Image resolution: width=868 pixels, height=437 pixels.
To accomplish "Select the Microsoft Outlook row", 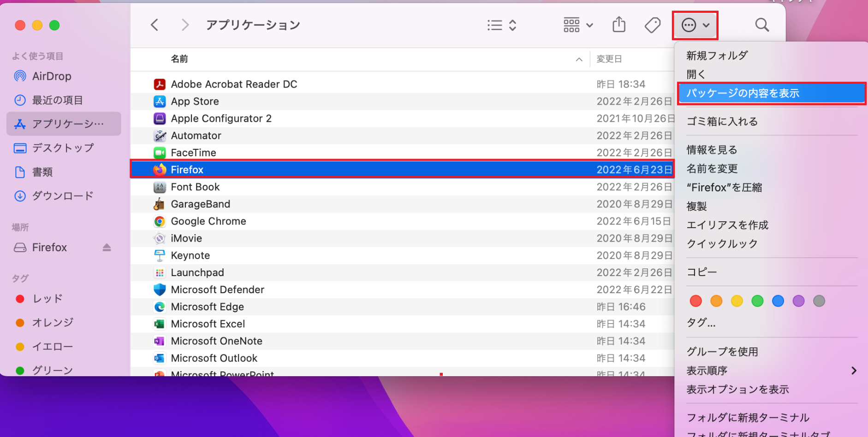I will (x=402, y=358).
